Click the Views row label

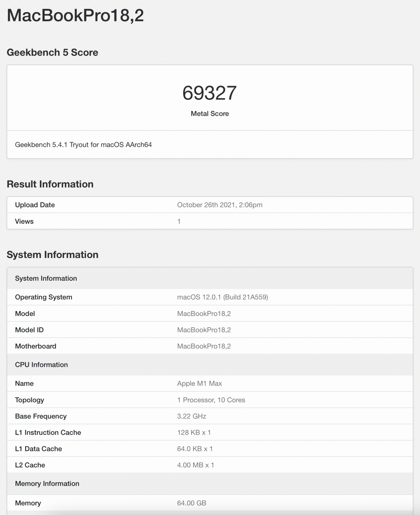(24, 221)
